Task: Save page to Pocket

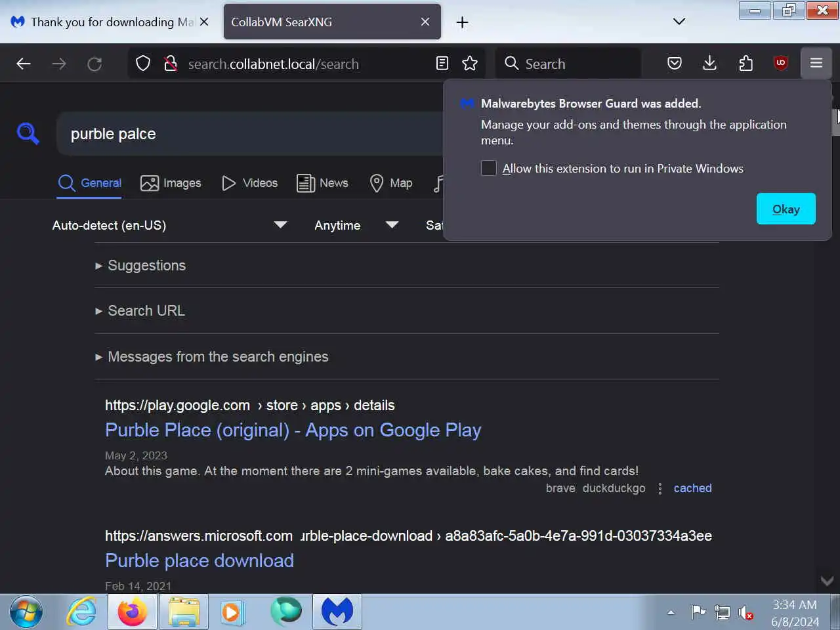Action: tap(675, 64)
